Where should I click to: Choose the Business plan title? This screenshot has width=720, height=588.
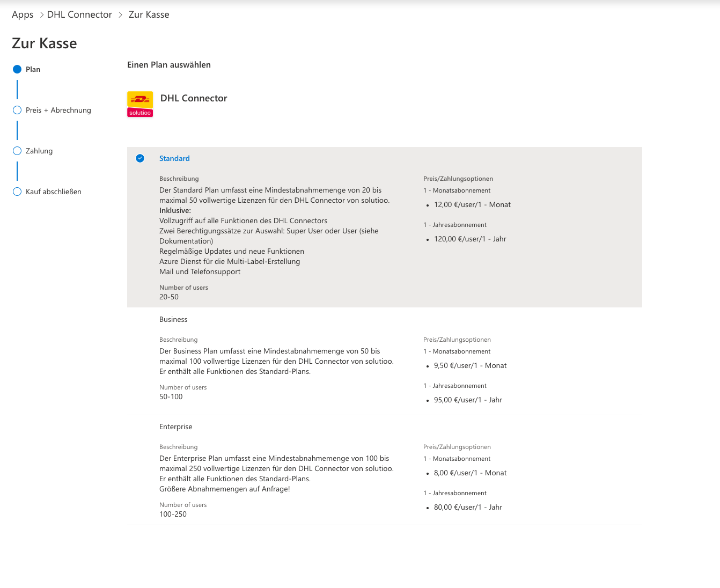click(x=173, y=319)
